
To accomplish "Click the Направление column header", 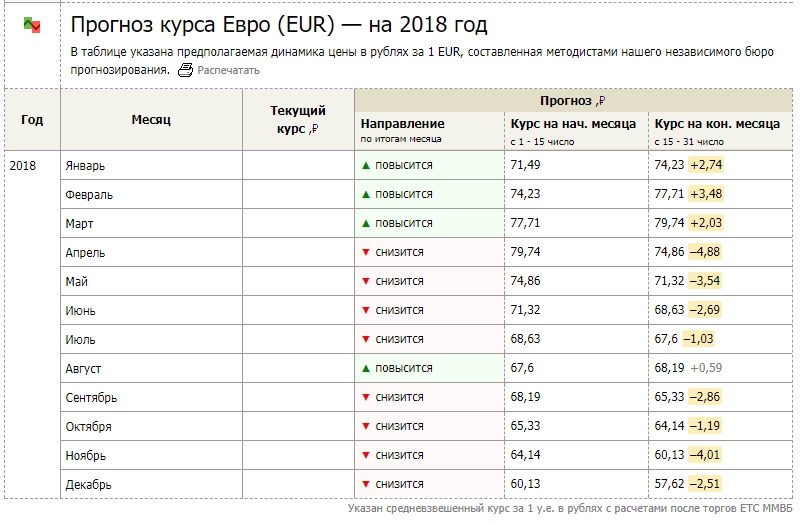I will (x=429, y=131).
